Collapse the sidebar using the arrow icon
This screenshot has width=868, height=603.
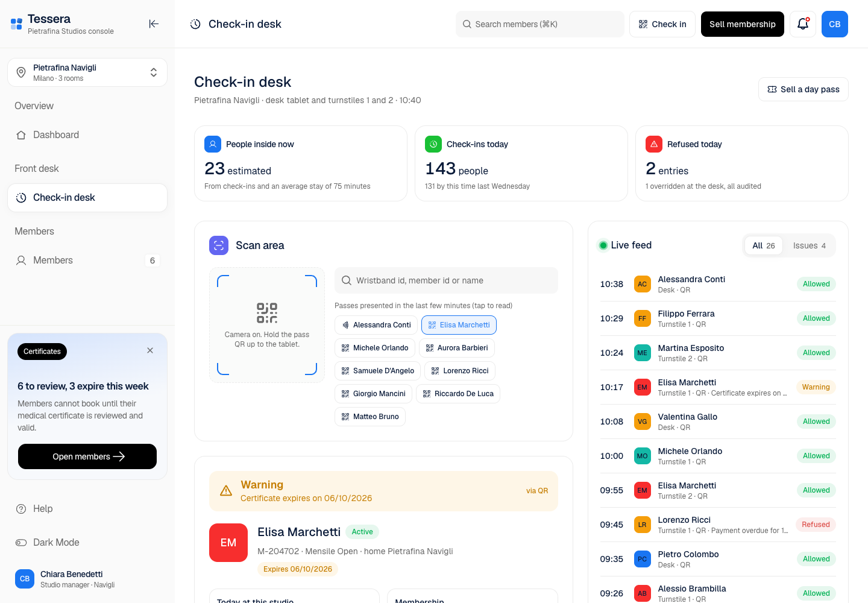coord(154,24)
